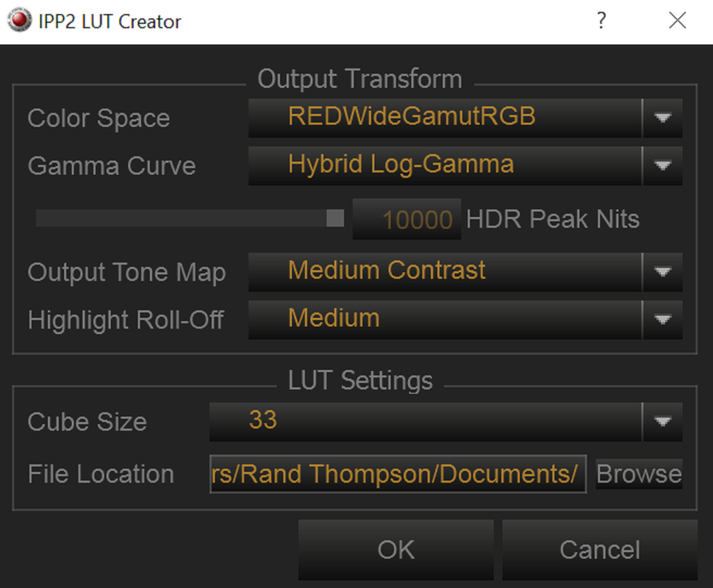Click the IPP2 LUT Creator window title
This screenshot has height=588, width=713.
click(x=110, y=21)
